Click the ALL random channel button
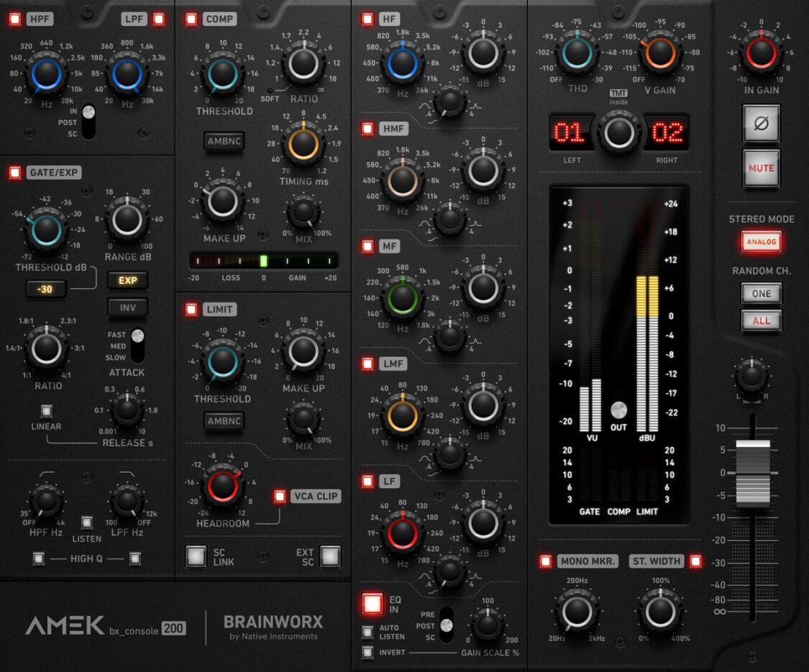The width and height of the screenshot is (809, 672). (x=761, y=321)
